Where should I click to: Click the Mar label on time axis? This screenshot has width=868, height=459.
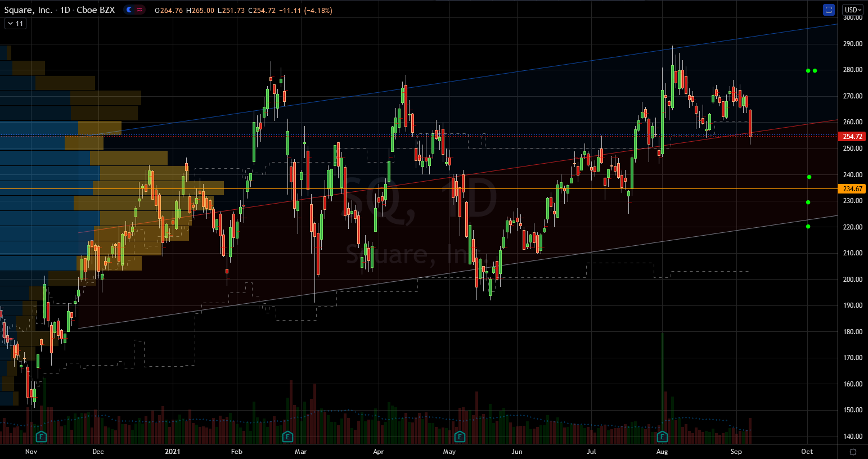pos(301,452)
